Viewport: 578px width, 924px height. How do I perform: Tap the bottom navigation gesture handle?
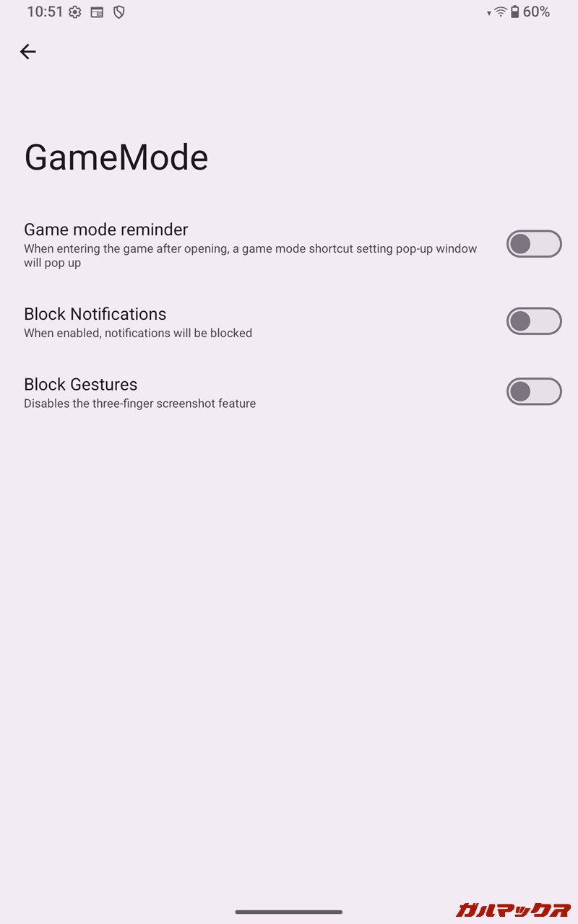tap(289, 912)
